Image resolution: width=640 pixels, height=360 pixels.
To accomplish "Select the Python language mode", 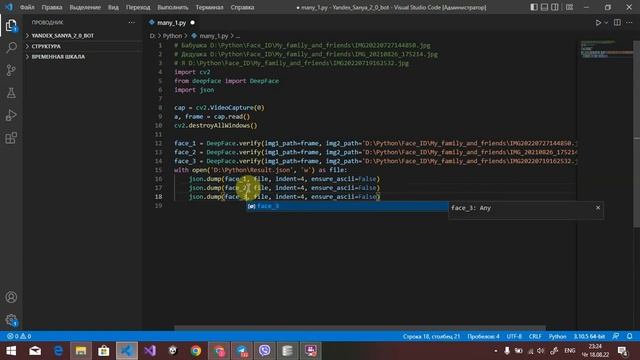I will coord(557,336).
